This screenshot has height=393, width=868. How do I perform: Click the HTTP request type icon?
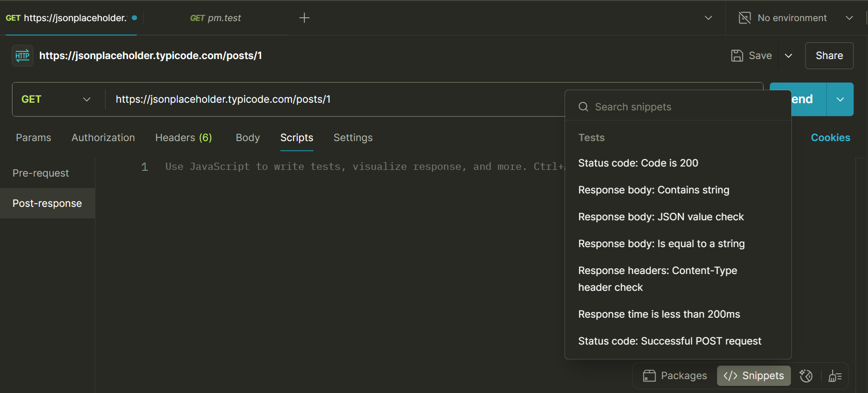tap(23, 56)
